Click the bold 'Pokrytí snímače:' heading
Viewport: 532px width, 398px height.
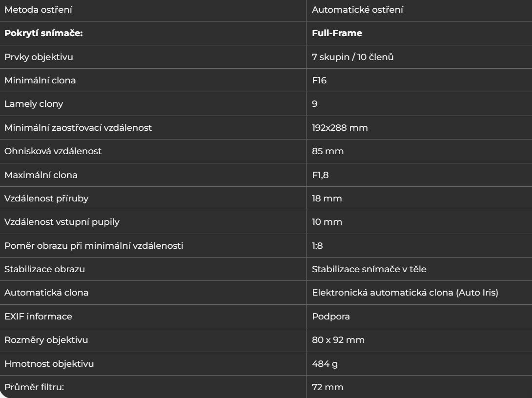coord(43,33)
